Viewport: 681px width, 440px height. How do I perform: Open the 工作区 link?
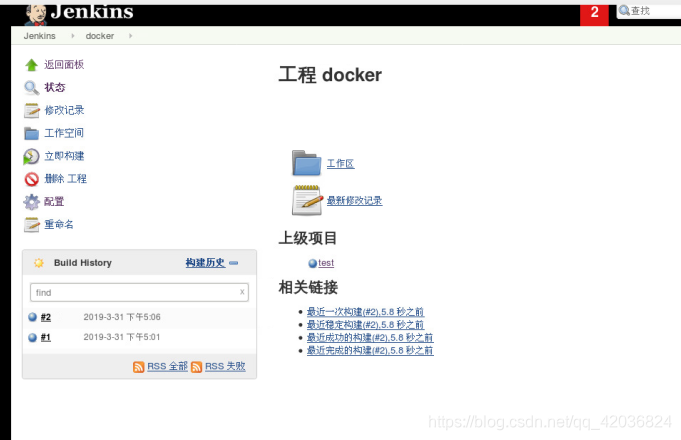click(x=340, y=164)
